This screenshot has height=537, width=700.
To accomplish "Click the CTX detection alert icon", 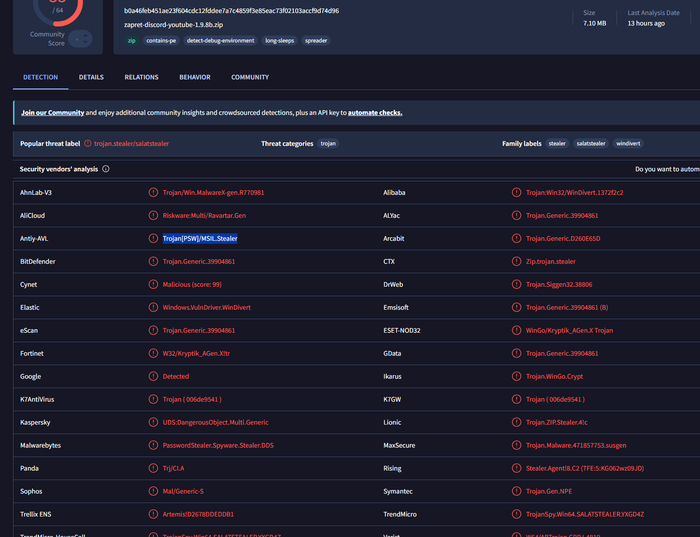I will [x=517, y=261].
